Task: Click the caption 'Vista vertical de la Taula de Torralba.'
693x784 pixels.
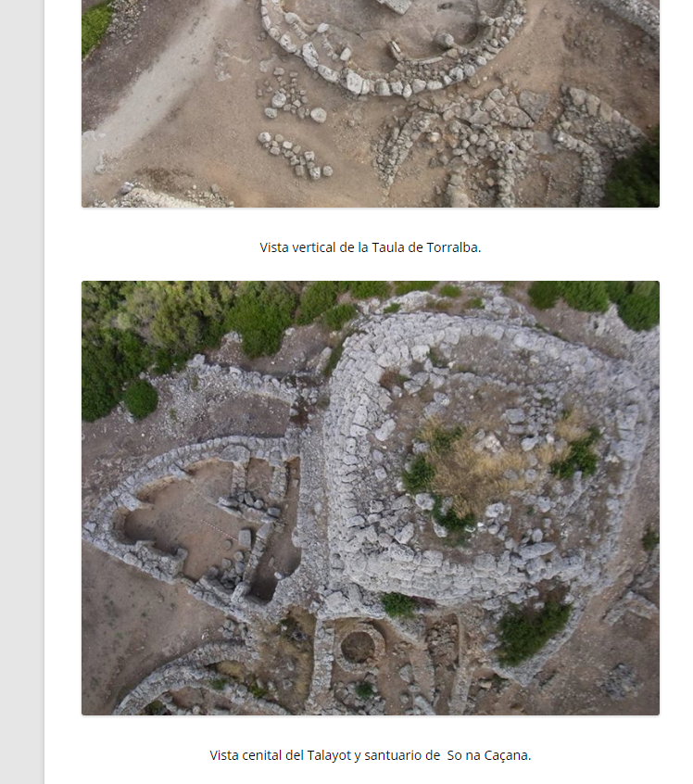Action: (370, 247)
